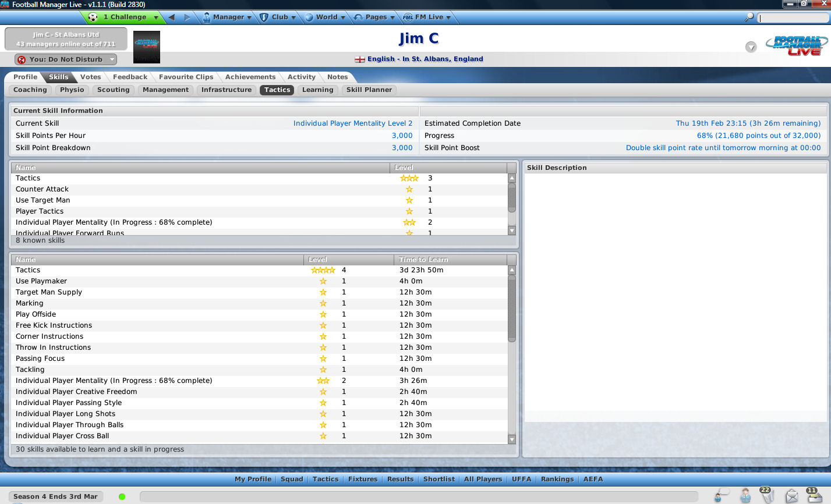Expand the round arrow button near logo
This screenshot has width=831, height=504.
[x=751, y=47]
